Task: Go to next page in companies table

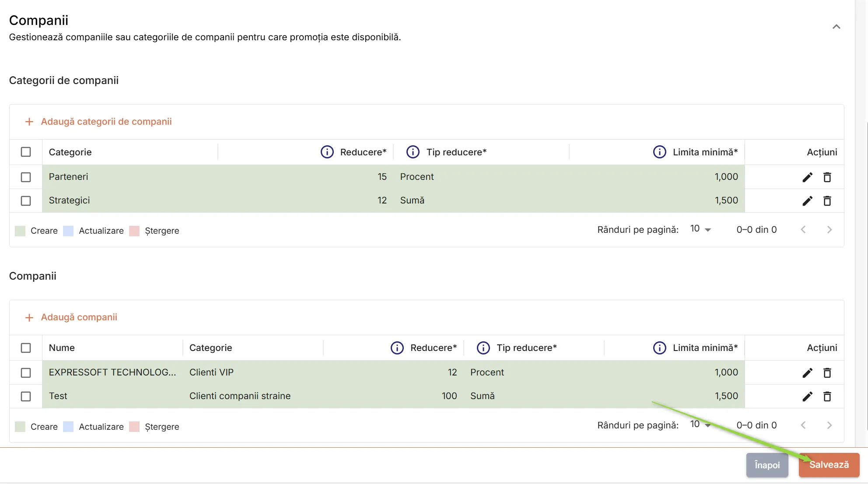Action: 829,425
